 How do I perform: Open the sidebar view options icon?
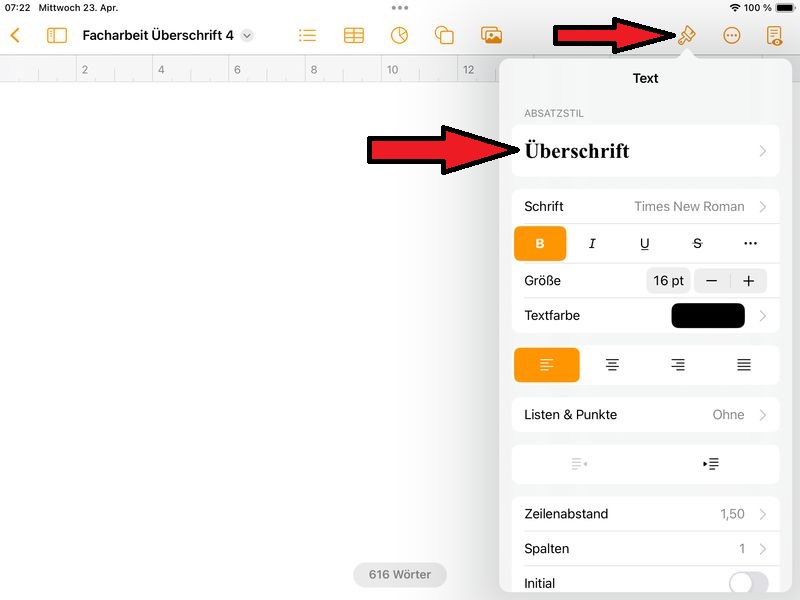pos(57,35)
